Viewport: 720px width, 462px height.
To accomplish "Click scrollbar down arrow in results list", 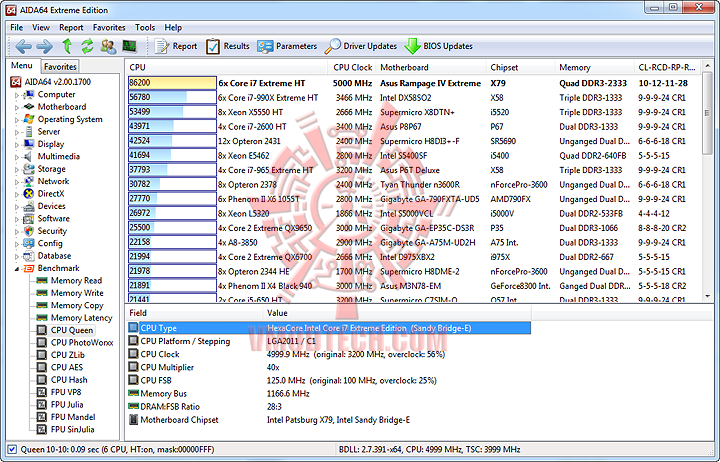I will tap(707, 297).
